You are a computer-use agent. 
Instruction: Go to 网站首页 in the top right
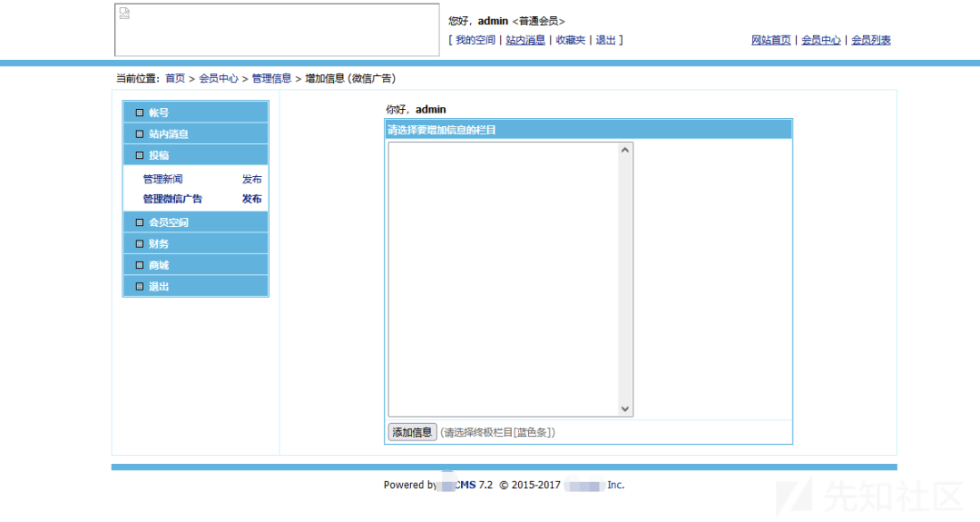tap(771, 40)
